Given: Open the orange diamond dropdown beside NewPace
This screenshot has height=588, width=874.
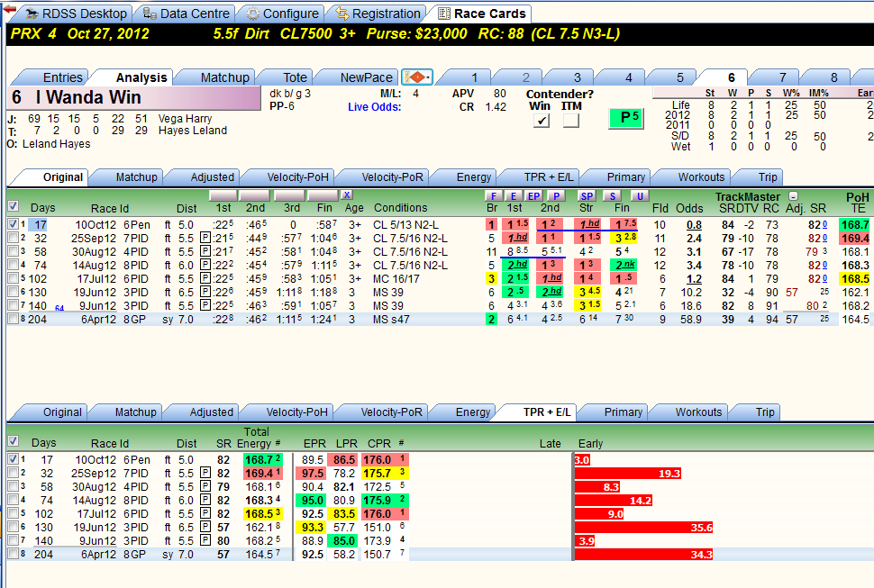Looking at the screenshot, I should click(x=417, y=77).
